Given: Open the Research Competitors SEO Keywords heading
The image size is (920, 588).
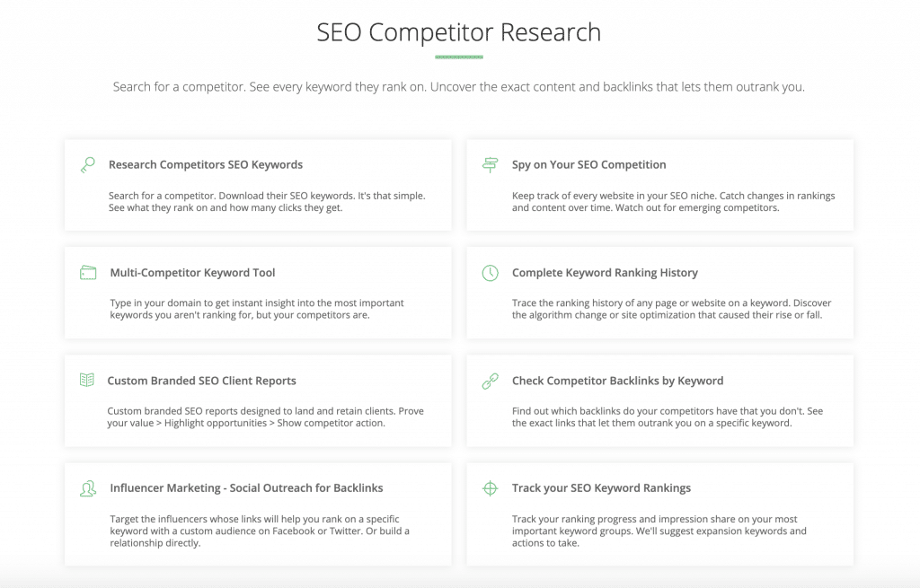Looking at the screenshot, I should coord(206,165).
